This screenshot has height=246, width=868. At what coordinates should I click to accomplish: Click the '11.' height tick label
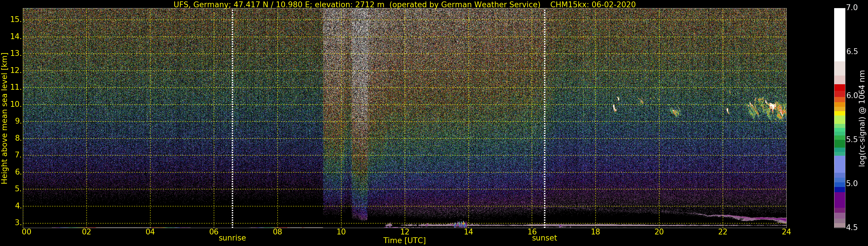(16, 87)
